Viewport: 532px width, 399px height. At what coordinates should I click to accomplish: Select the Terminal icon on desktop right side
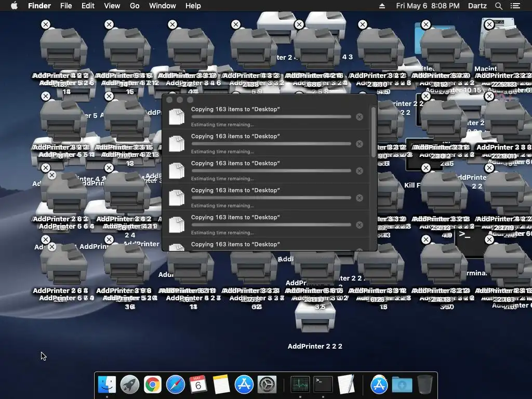pyautogui.click(x=471, y=243)
